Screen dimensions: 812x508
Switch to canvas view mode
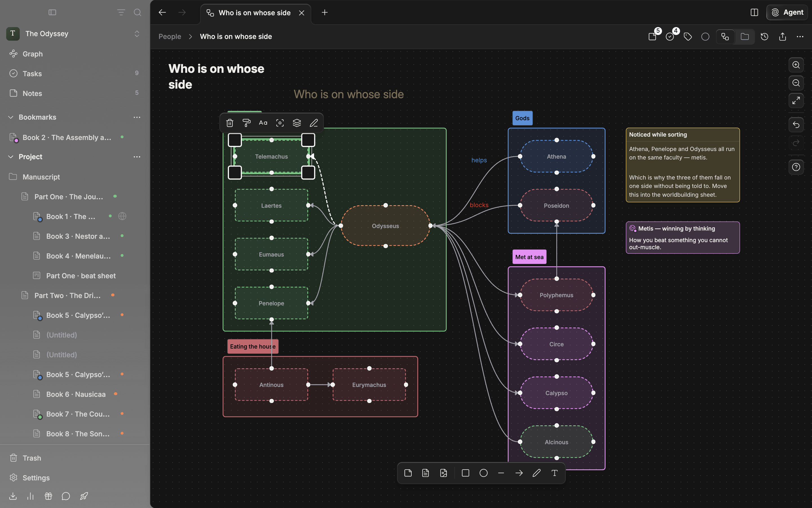pyautogui.click(x=725, y=37)
